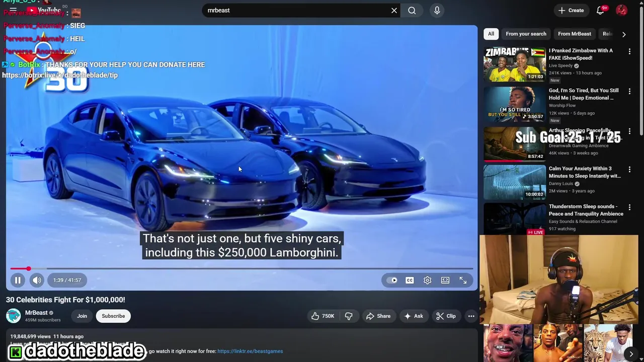
Task: Create a Clip from the video
Action: coord(446,316)
